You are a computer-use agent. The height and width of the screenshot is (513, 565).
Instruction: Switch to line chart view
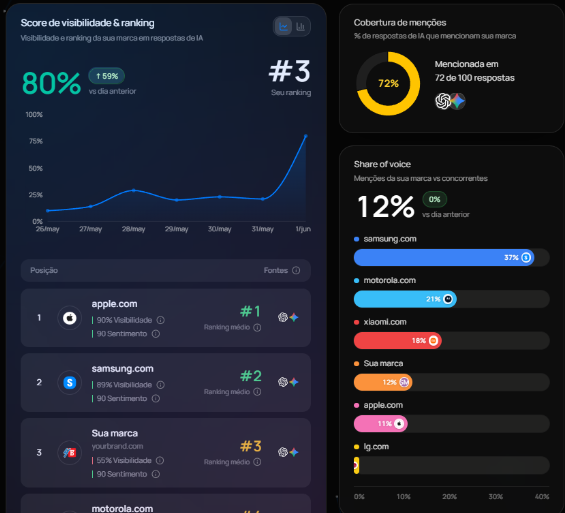point(284,26)
